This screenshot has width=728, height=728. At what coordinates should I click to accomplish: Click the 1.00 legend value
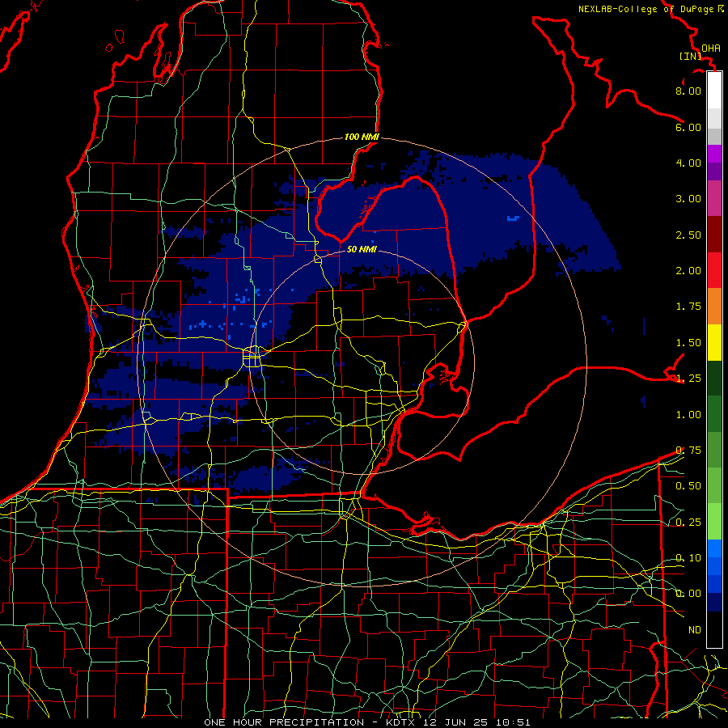(688, 415)
